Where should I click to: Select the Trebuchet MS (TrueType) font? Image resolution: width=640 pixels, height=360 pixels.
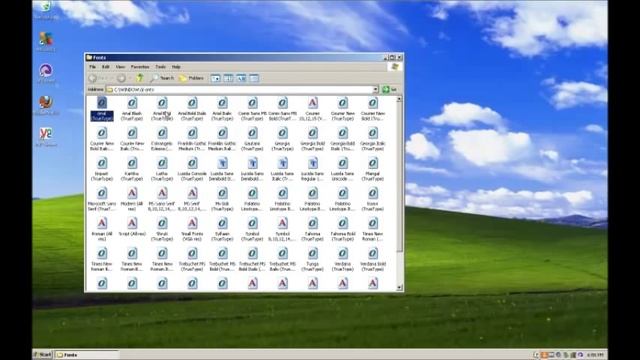tap(192, 260)
